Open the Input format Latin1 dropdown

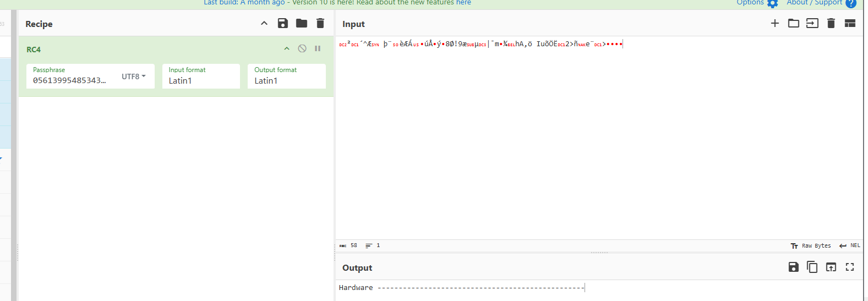pyautogui.click(x=201, y=80)
